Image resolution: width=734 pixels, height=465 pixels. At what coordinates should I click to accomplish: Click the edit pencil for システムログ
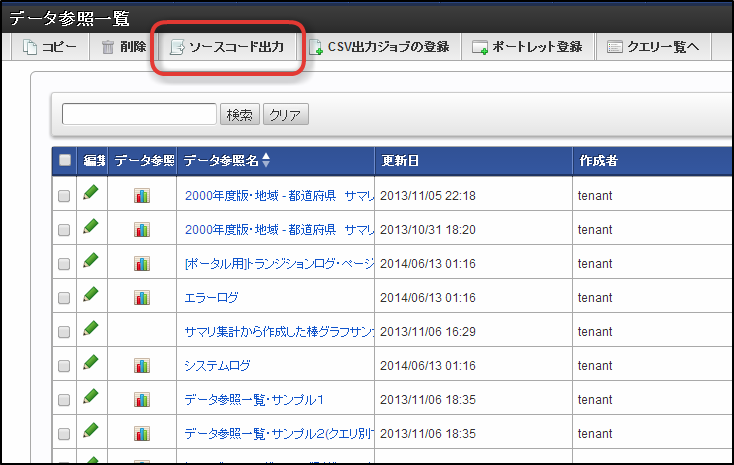pos(91,362)
